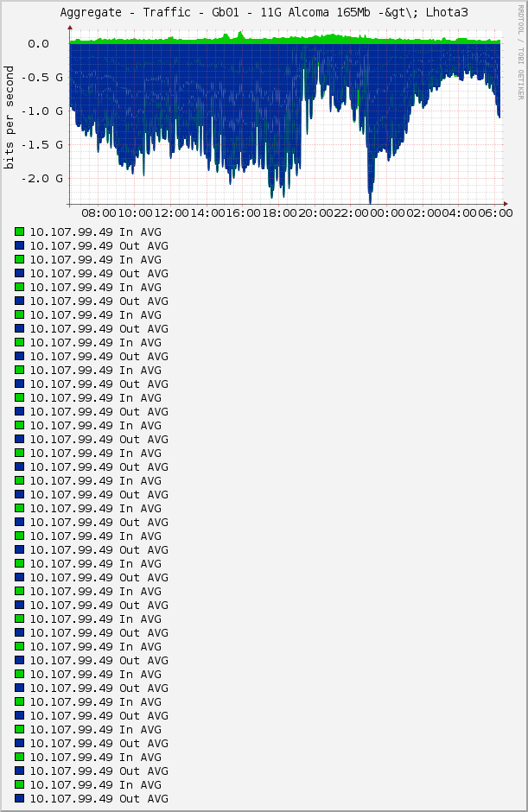Click the 22:00 time label
Screen dimensions: 528x812
(x=352, y=213)
